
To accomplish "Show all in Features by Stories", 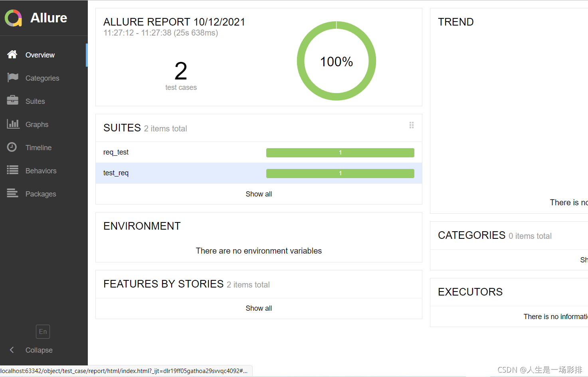I will (x=259, y=308).
